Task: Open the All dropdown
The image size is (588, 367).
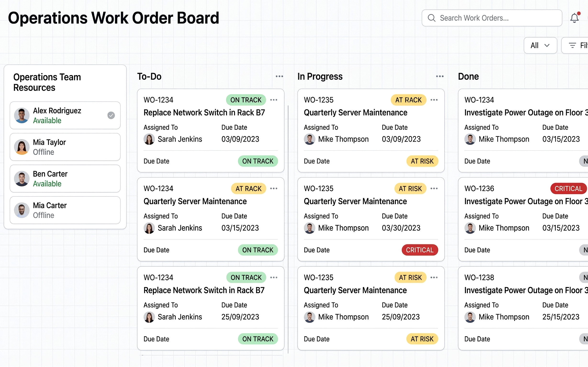Action: (540, 45)
